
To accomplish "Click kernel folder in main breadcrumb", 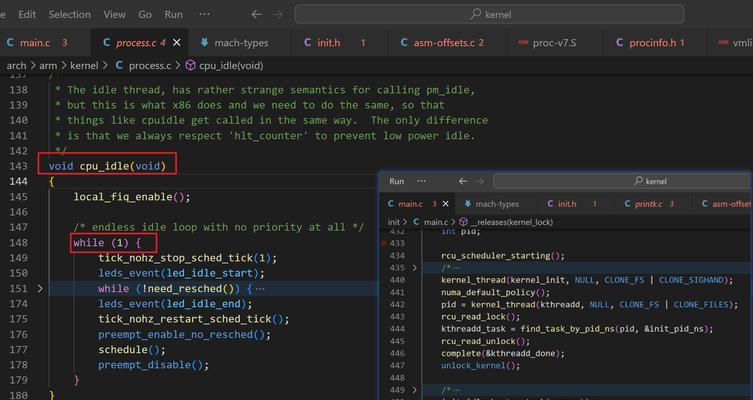I will (x=84, y=65).
